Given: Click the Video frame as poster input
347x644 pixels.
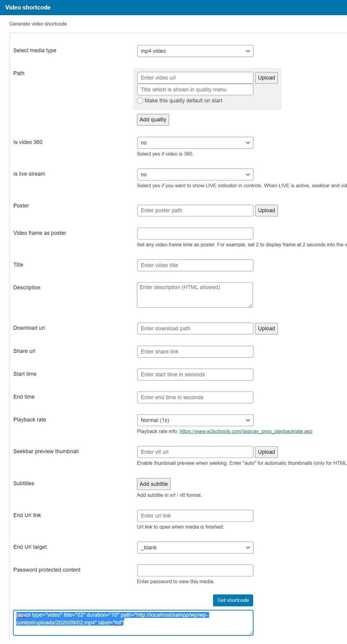Looking at the screenshot, I should pyautogui.click(x=195, y=233).
